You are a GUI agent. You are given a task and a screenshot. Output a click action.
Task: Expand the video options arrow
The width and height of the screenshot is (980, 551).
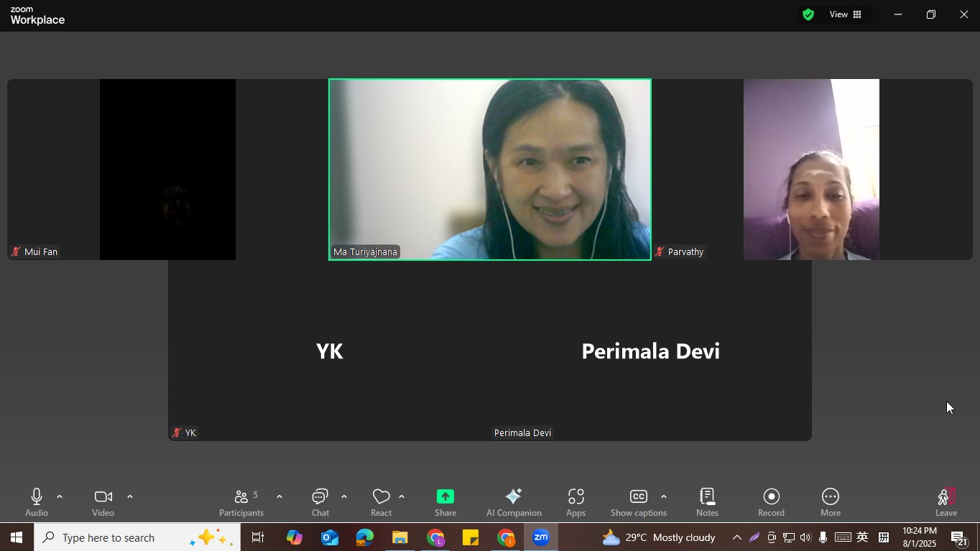click(x=130, y=496)
